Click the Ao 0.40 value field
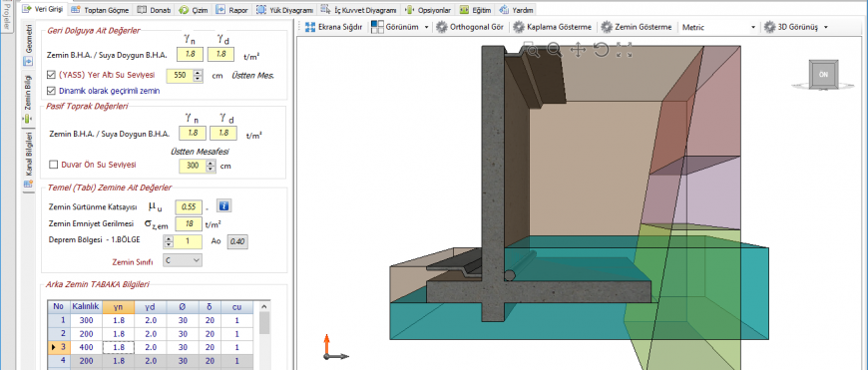The image size is (868, 370). 238,241
